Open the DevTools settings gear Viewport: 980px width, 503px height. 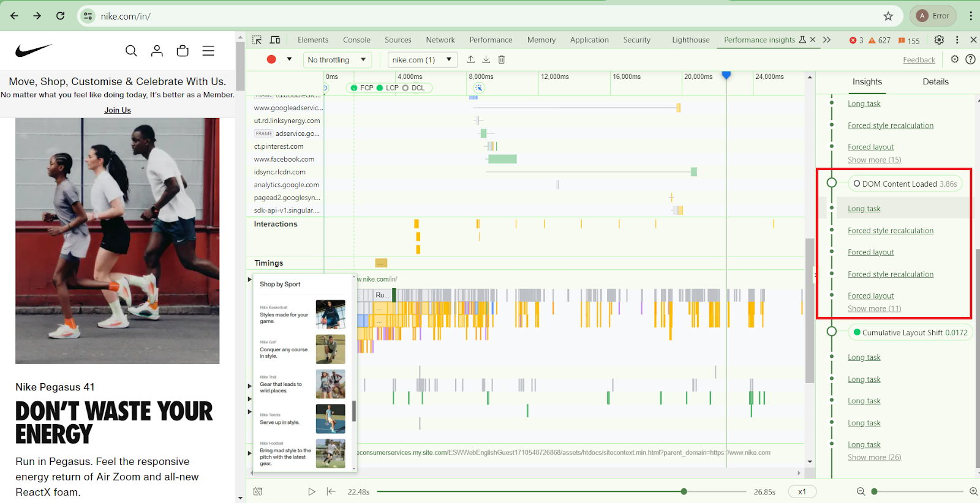point(939,40)
